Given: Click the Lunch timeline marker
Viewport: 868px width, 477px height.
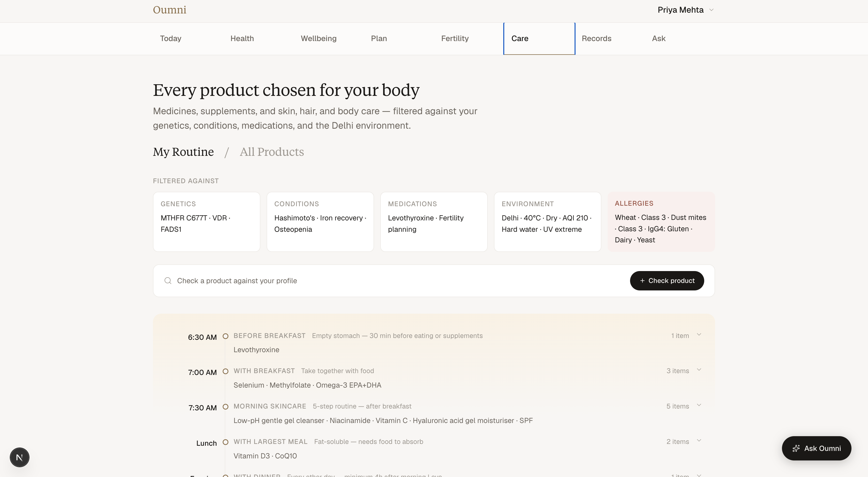Looking at the screenshot, I should (226, 442).
